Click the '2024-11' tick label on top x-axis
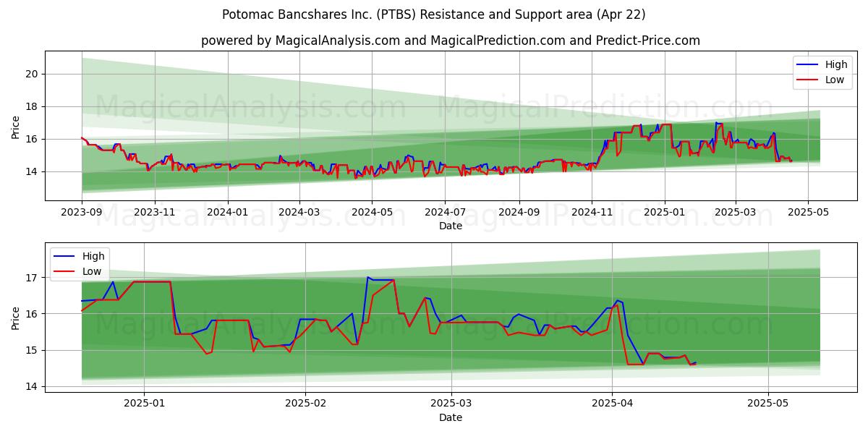This screenshot has height=434, width=868. tap(592, 213)
